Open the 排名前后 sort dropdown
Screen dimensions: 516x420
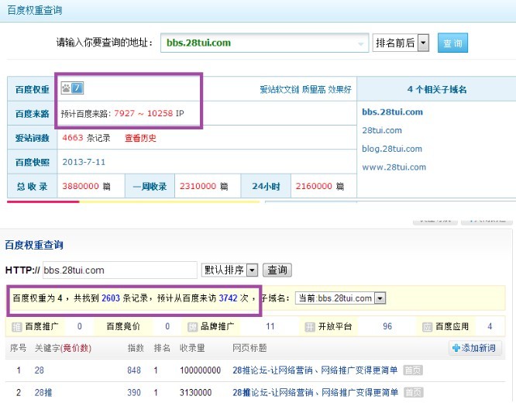click(401, 43)
